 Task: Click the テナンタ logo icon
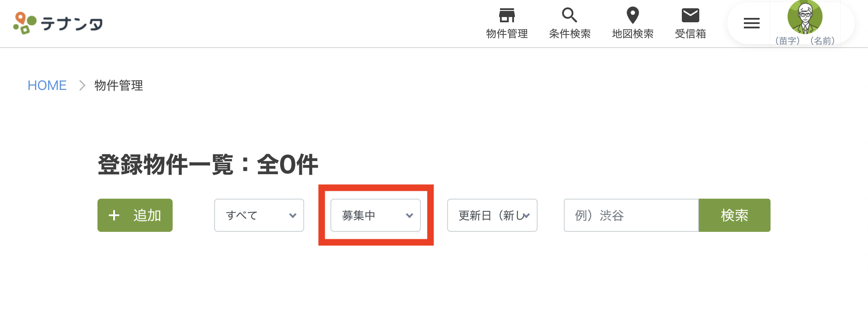24,23
